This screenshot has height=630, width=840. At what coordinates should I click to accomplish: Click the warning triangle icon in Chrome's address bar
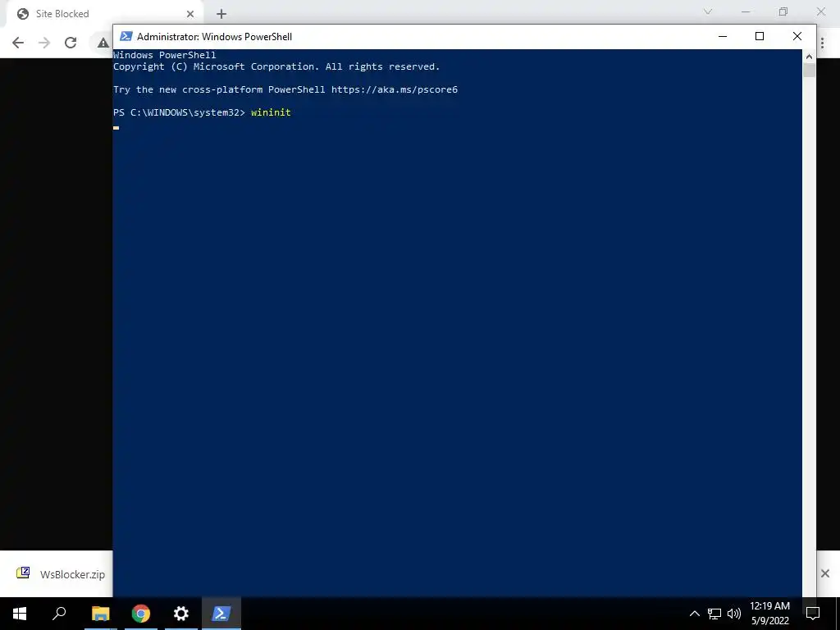[x=103, y=43]
